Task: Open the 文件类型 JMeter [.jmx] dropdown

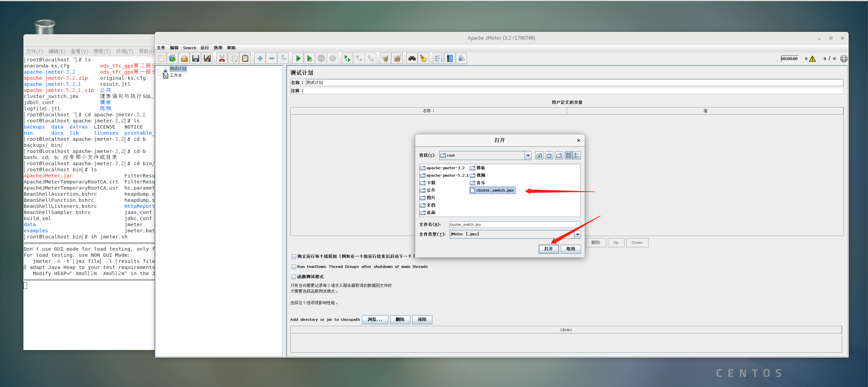Action: (577, 234)
